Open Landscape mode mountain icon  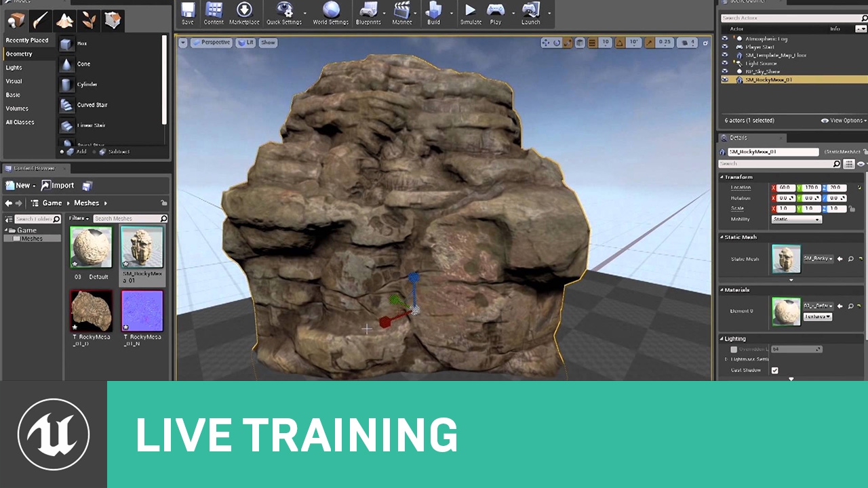[65, 20]
